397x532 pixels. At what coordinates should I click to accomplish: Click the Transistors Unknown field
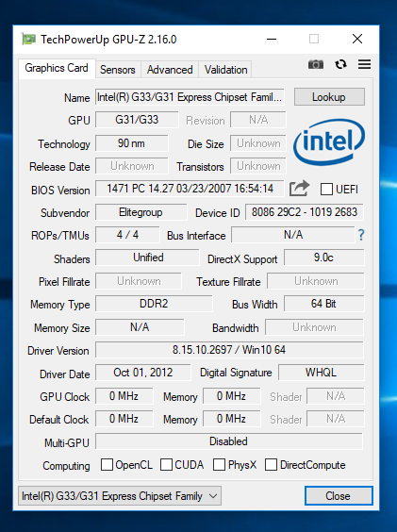(258, 166)
